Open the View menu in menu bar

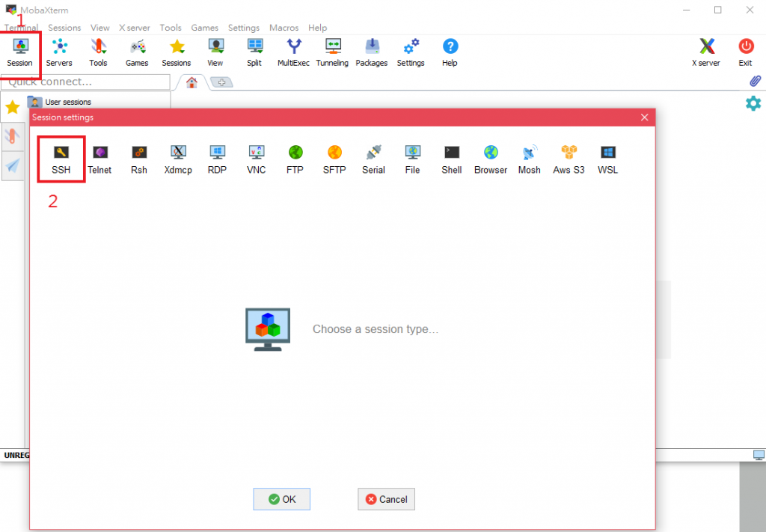coord(100,28)
